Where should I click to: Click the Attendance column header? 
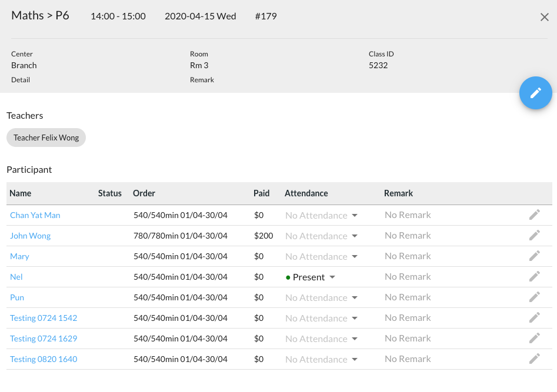[306, 193]
